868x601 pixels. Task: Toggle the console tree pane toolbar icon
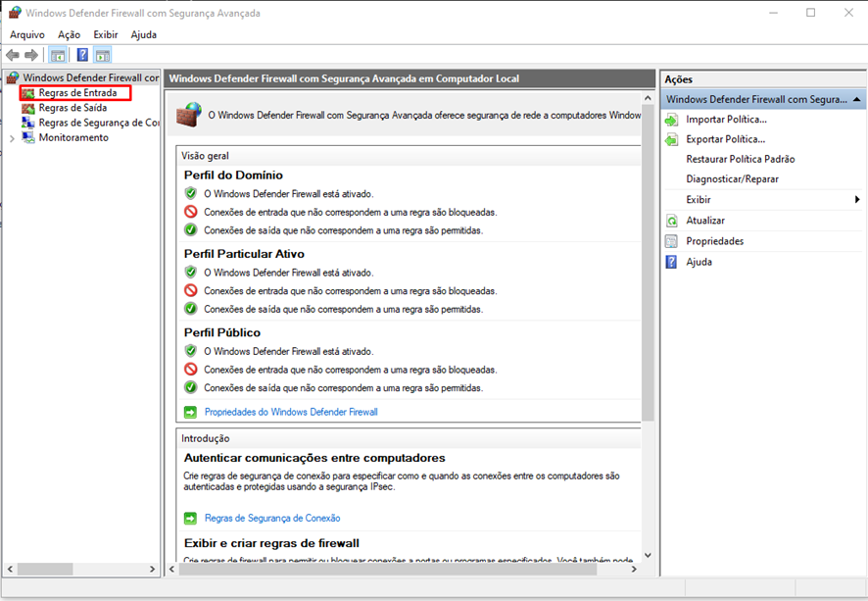58,55
